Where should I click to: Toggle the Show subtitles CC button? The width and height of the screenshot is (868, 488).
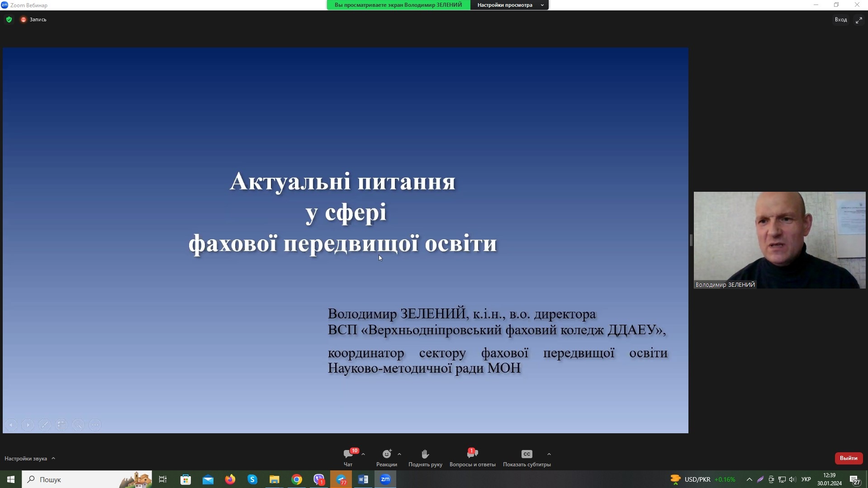(x=526, y=454)
